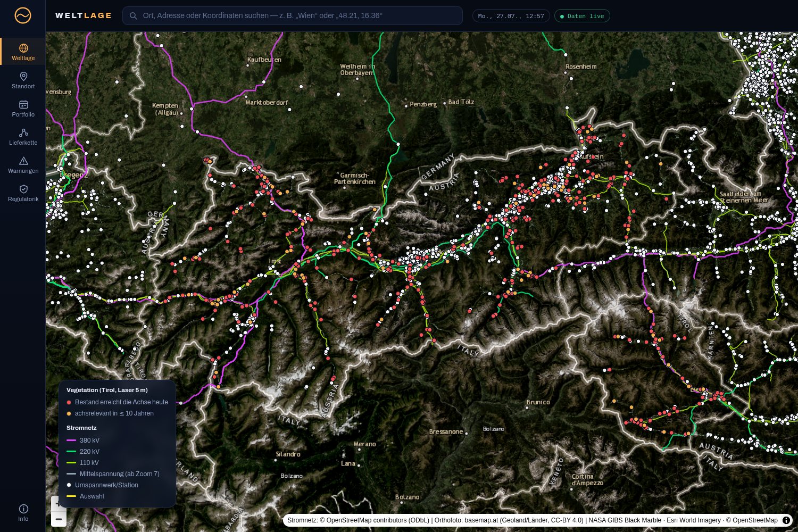Open the Warnungen triangle icon
The image size is (798, 532).
pyautogui.click(x=23, y=161)
